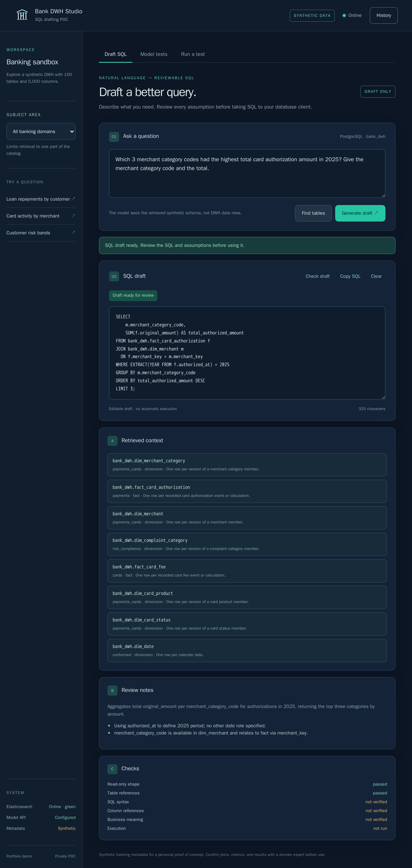Click inside the SQL draft editor
This screenshot has width=412, height=868.
coord(247,353)
